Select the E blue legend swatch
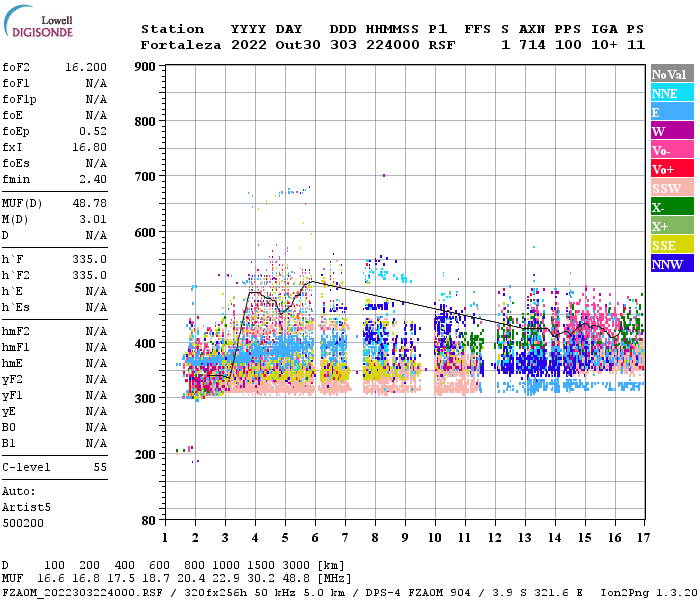700x600 pixels. pos(672,112)
